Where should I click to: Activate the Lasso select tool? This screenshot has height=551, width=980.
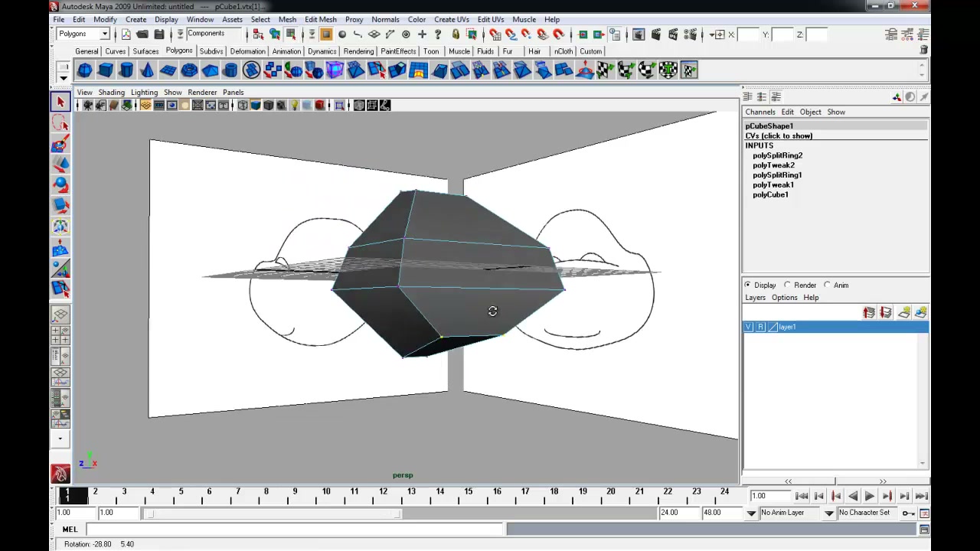60,123
